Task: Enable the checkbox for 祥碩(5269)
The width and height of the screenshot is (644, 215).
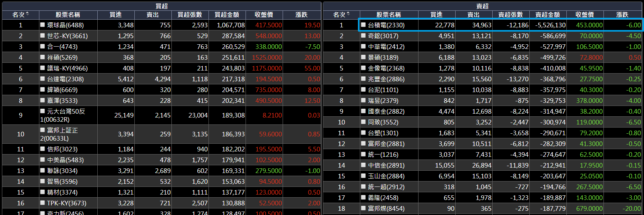Action: pyautogui.click(x=42, y=57)
